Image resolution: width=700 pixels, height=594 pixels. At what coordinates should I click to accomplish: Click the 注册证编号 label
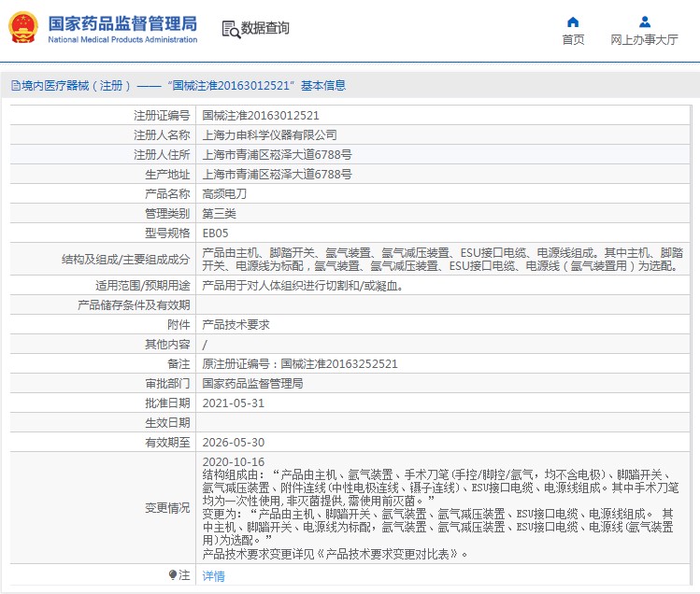tap(162, 116)
